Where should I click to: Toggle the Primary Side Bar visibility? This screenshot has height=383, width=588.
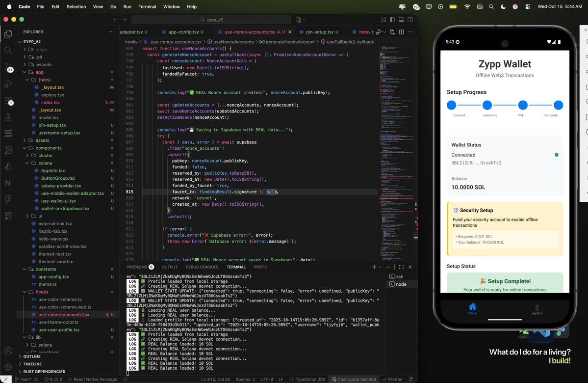(x=392, y=20)
